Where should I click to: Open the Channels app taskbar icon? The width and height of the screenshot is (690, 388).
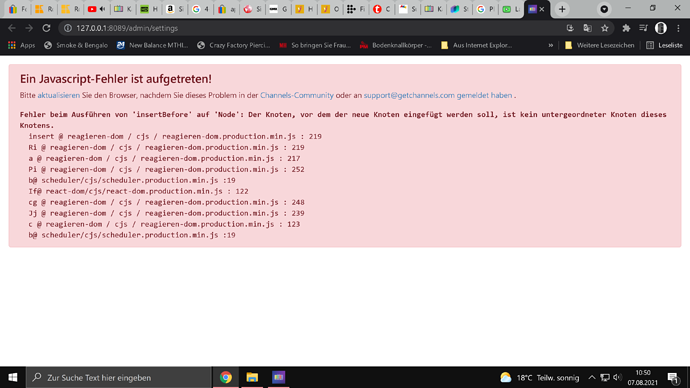click(x=279, y=377)
